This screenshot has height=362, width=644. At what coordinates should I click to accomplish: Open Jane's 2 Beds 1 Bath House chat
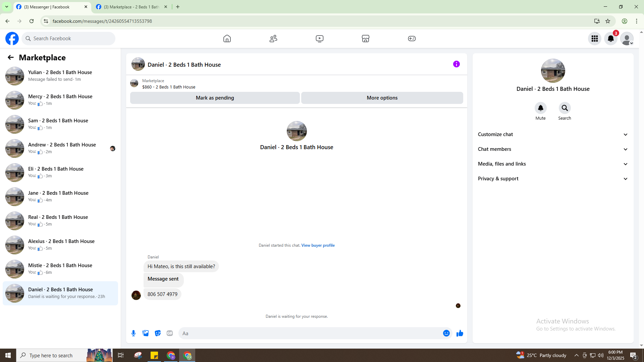pos(60,197)
